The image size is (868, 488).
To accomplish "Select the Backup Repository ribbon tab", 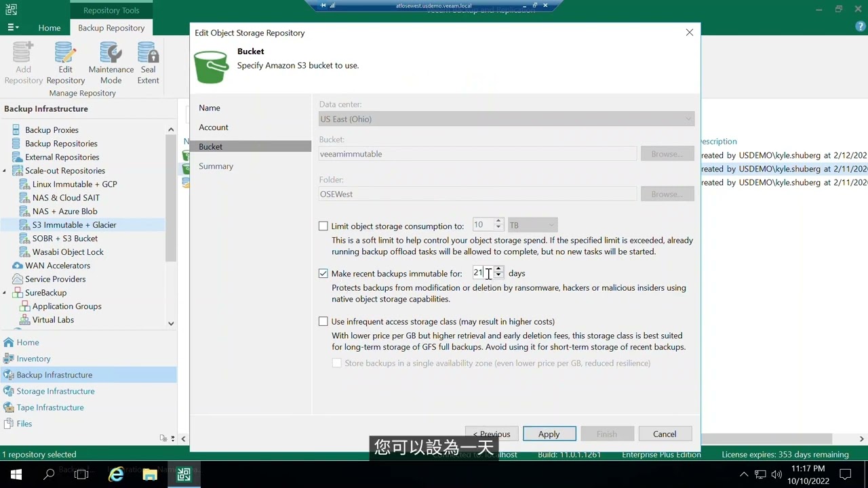I will pos(111,28).
